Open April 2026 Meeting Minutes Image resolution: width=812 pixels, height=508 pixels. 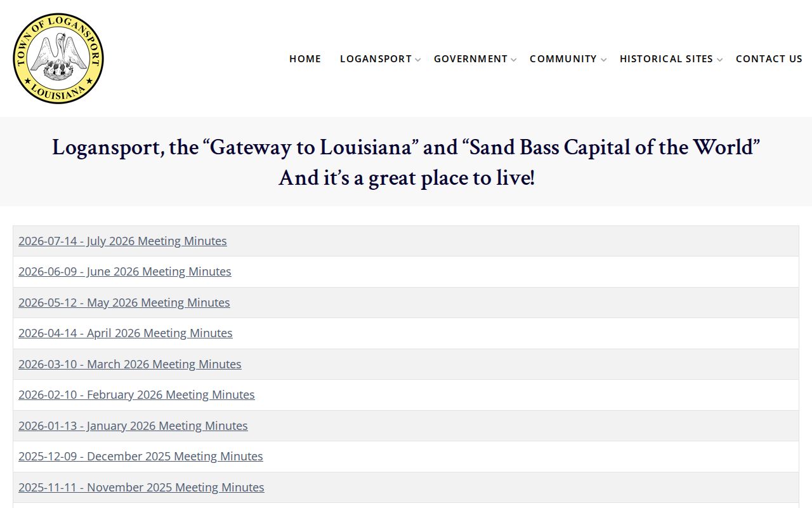click(x=126, y=333)
